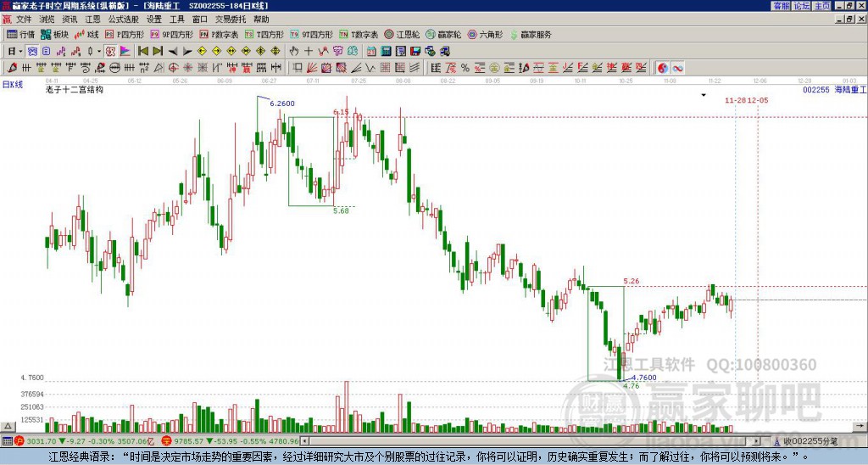Viewport: 868px width, 465px height.
Task: Select the circle-with-crosshair drawing tool
Action: click(173, 68)
